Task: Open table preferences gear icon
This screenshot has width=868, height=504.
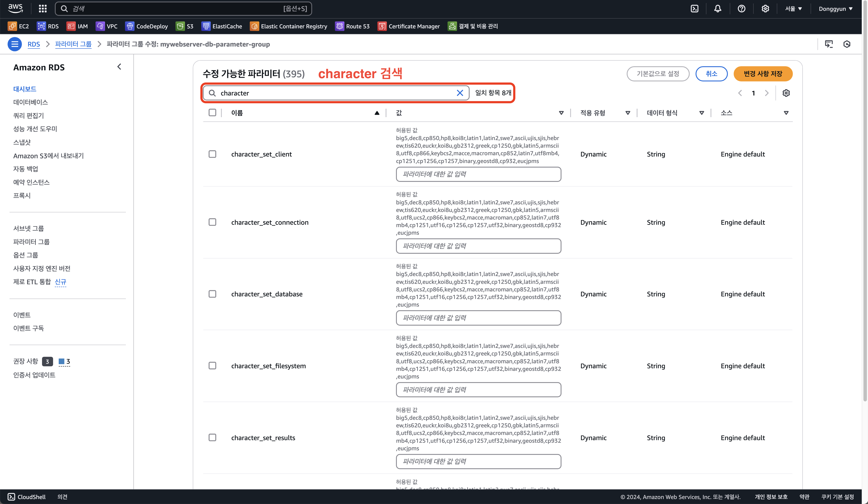Action: [786, 93]
